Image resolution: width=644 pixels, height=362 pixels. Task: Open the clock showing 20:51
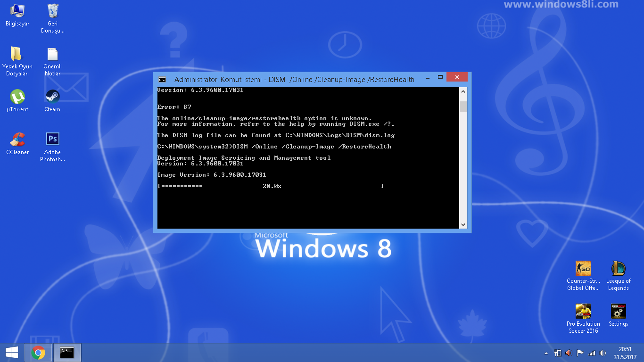625,353
